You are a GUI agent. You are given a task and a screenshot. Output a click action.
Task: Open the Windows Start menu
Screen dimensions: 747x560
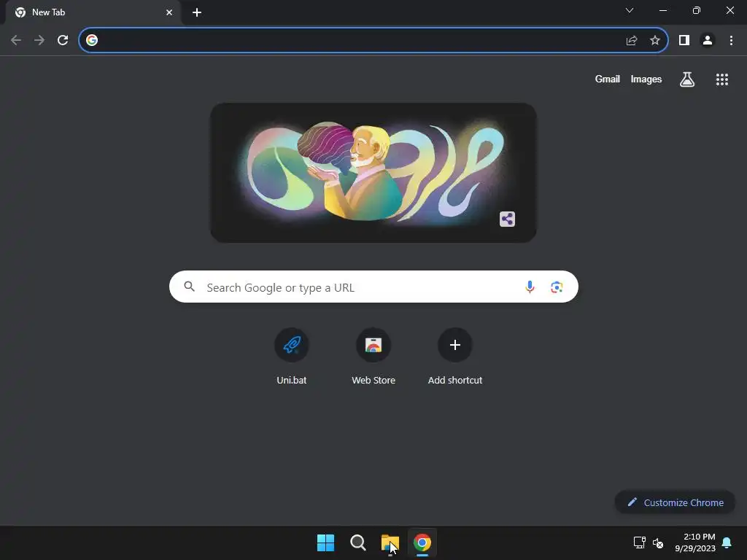click(326, 542)
